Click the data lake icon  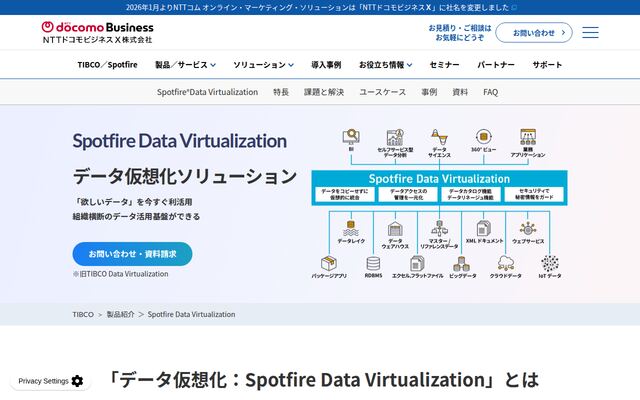(x=351, y=228)
